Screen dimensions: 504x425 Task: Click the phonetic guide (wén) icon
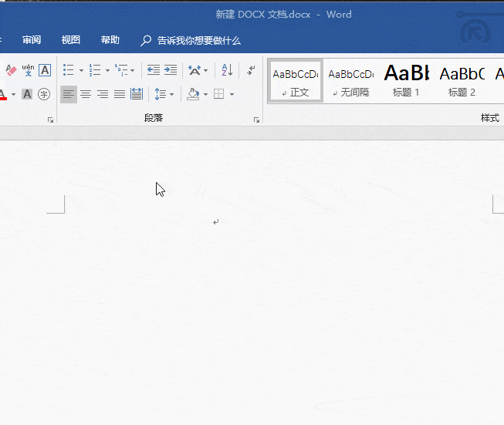[x=28, y=70]
